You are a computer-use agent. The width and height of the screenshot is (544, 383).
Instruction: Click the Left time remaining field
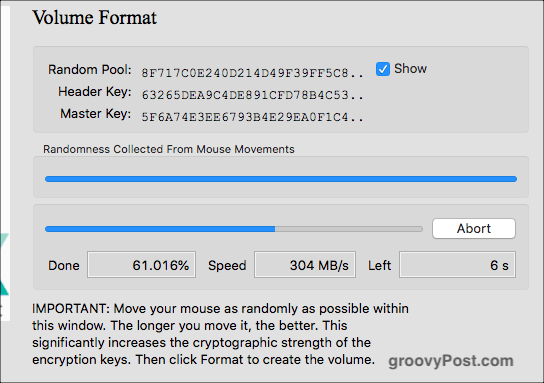pyautogui.click(x=457, y=265)
